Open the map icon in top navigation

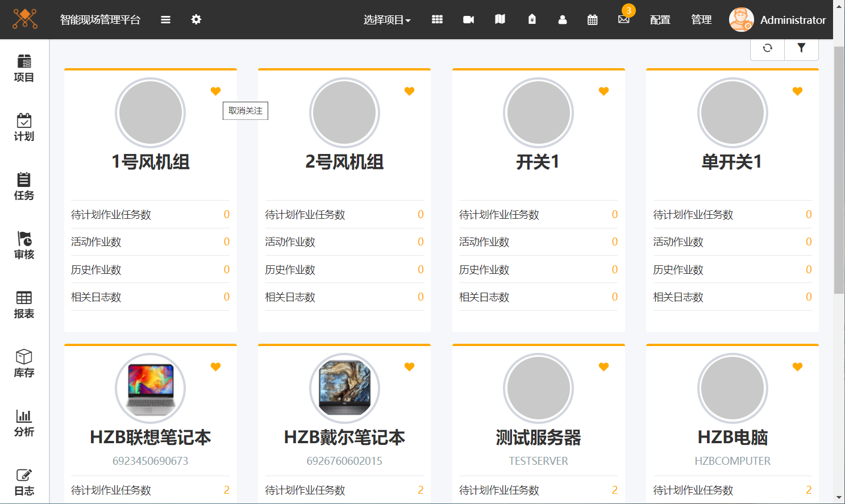500,20
